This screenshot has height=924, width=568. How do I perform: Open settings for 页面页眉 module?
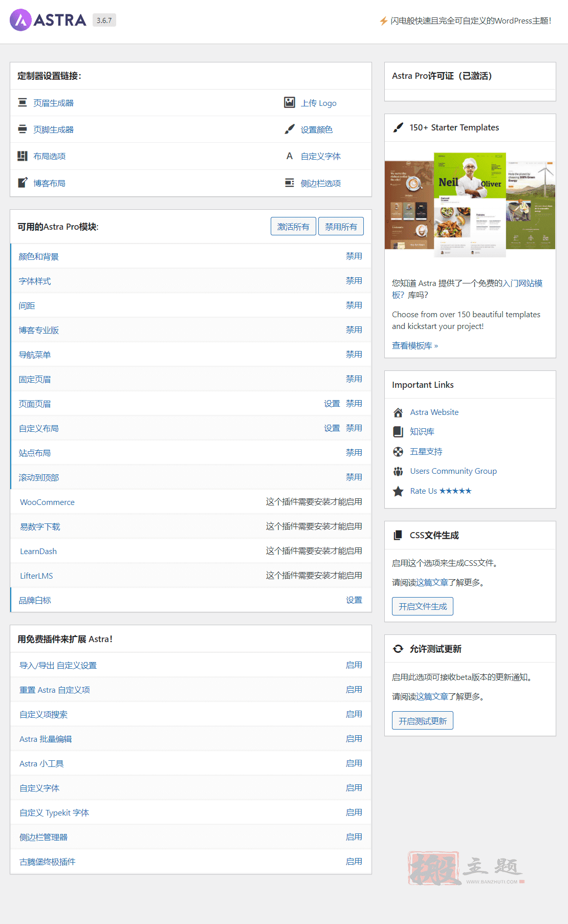332,403
